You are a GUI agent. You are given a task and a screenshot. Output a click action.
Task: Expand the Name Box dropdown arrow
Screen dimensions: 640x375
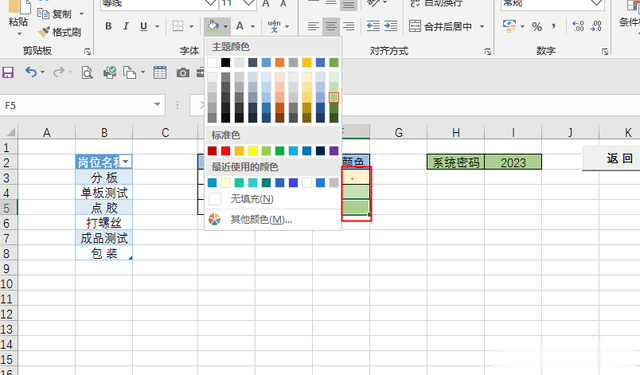(x=157, y=105)
